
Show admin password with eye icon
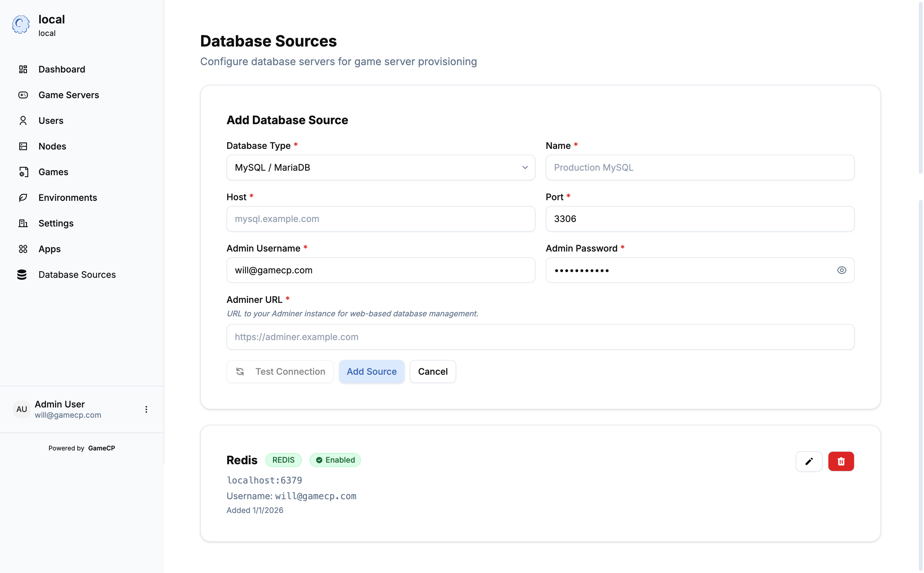pyautogui.click(x=841, y=270)
